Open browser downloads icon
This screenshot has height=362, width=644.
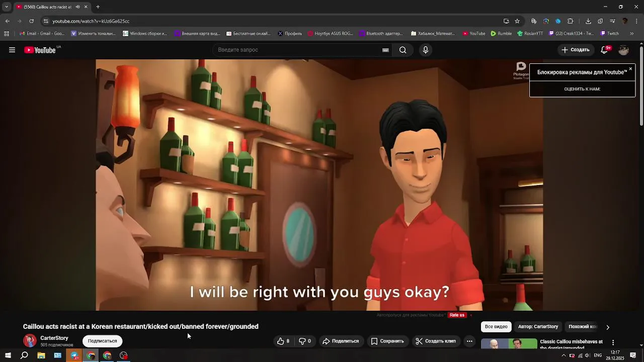tap(588, 21)
